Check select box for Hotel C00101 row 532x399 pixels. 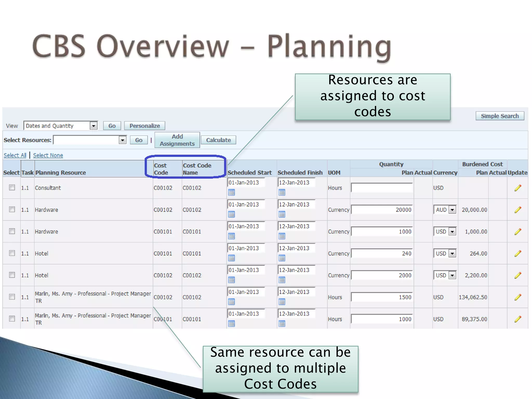pos(12,253)
